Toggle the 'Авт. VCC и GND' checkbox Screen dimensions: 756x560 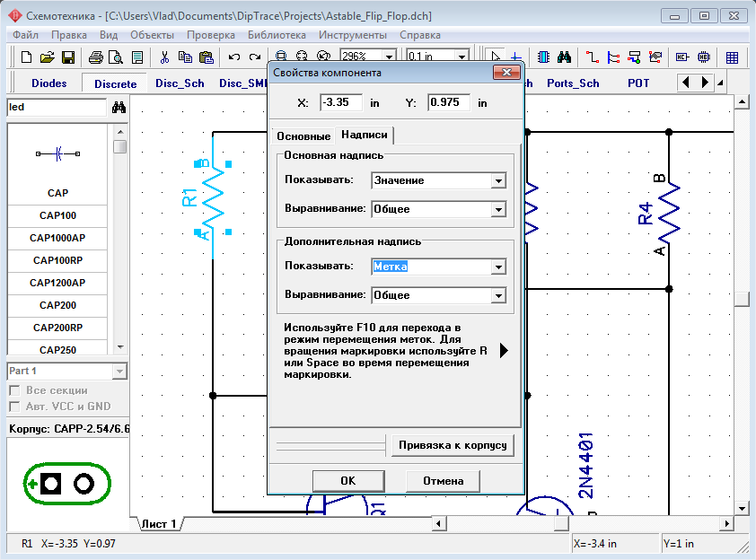(x=15, y=407)
